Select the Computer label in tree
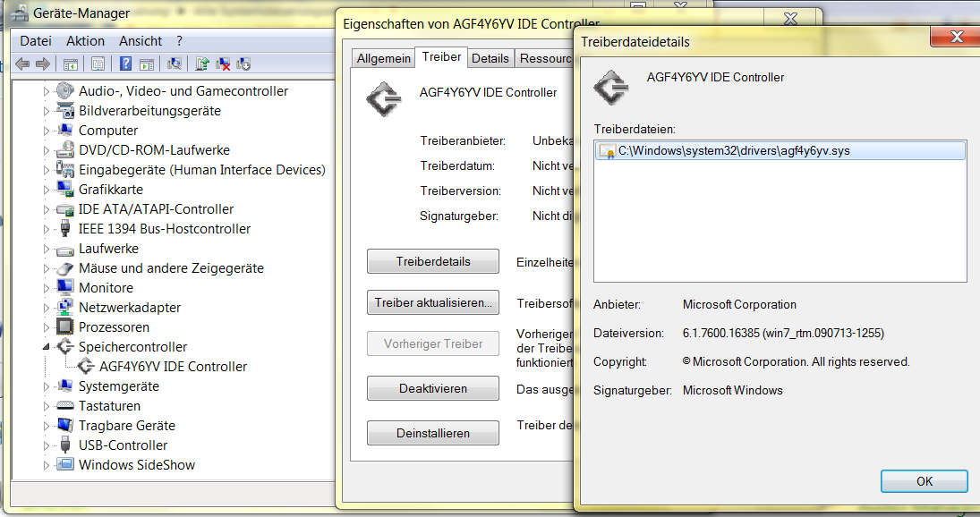Image resolution: width=980 pixels, height=517 pixels. pyautogui.click(x=108, y=131)
